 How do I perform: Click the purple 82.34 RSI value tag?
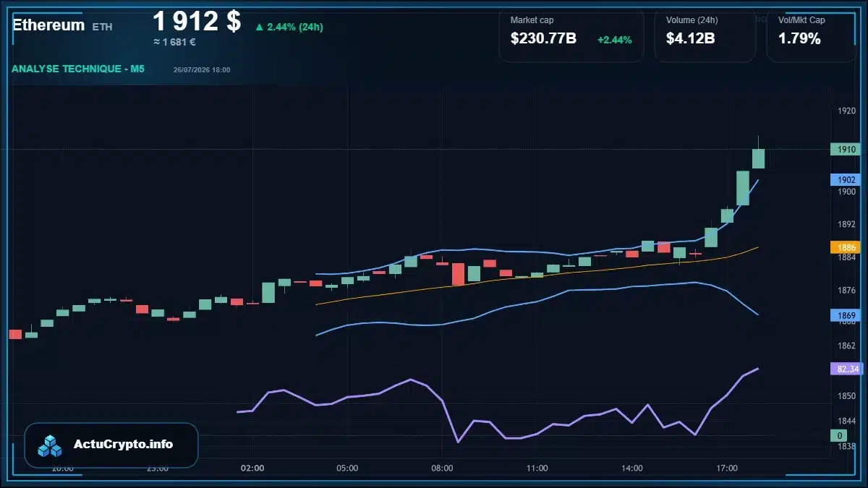[x=845, y=369]
